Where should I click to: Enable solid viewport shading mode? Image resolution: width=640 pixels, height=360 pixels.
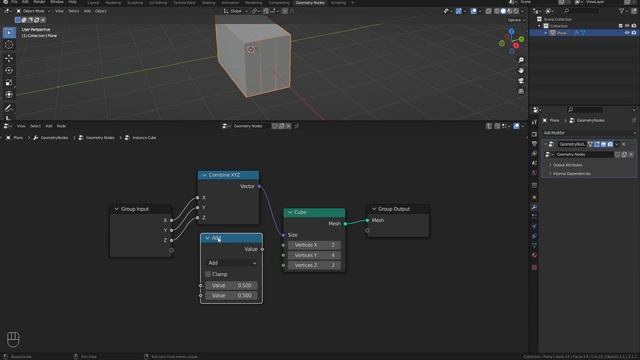[503, 11]
